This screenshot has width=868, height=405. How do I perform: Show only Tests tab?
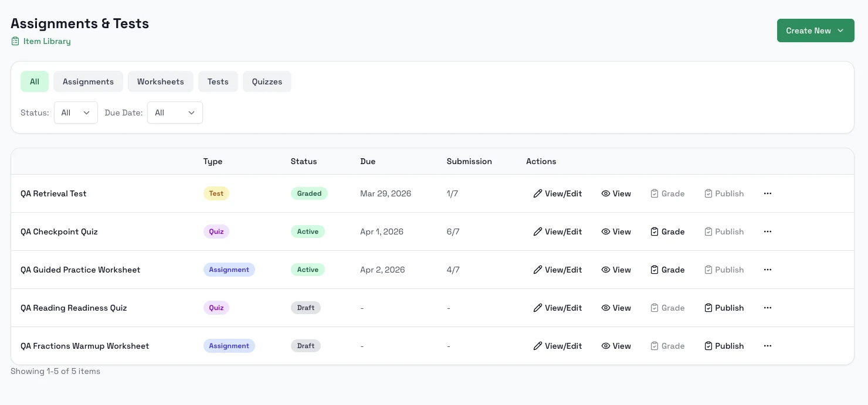pos(218,81)
